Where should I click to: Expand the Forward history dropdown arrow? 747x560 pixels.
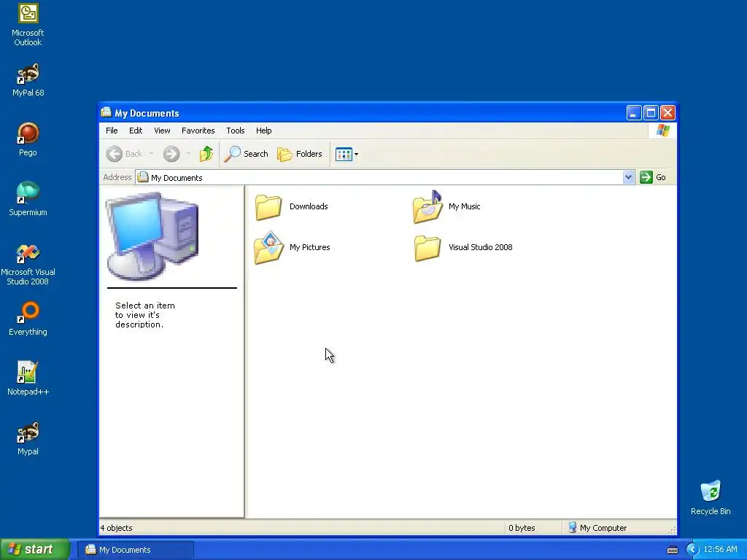pos(189,154)
